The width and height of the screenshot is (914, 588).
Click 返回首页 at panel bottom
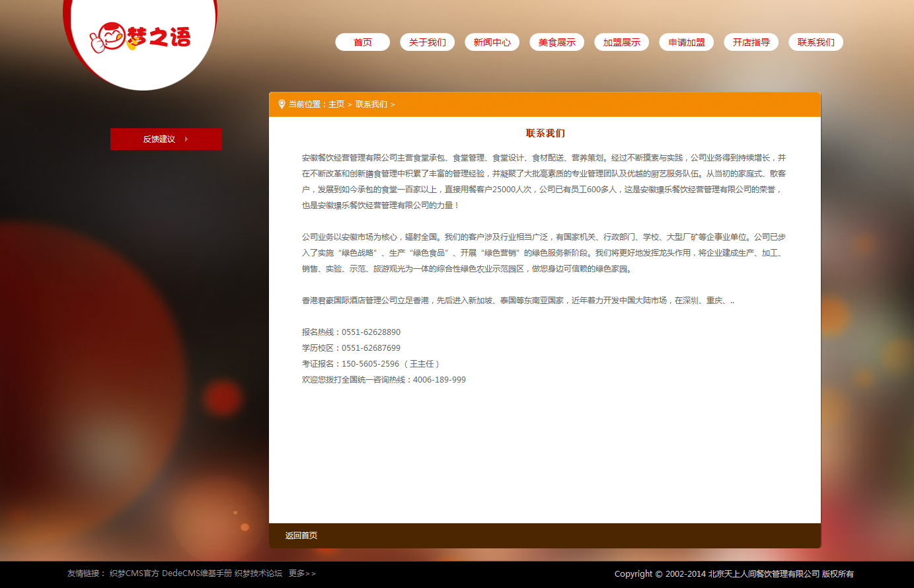click(301, 536)
